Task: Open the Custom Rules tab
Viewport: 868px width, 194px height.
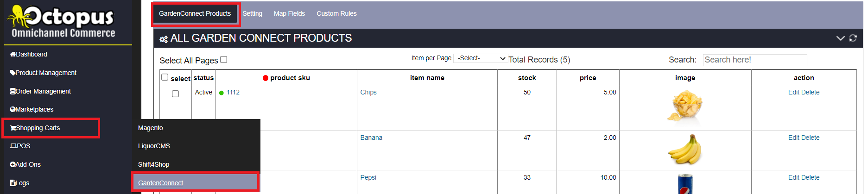Action: point(336,13)
